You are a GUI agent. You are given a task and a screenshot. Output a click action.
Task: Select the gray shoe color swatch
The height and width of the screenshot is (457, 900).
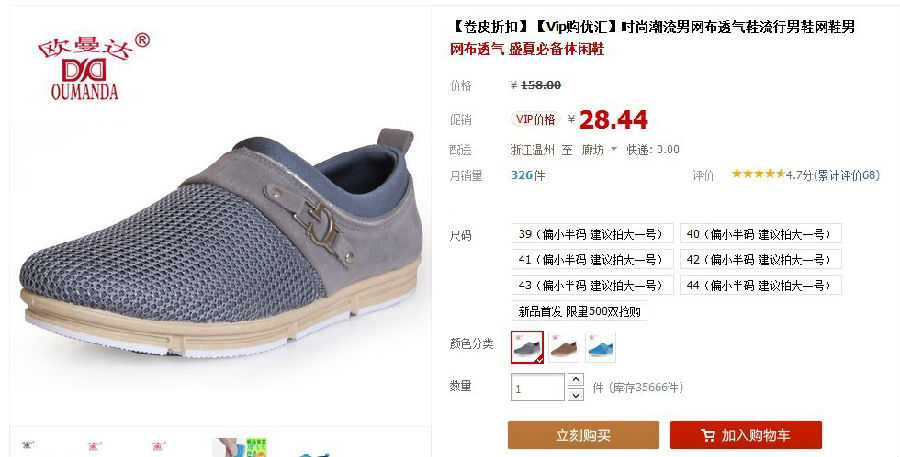[527, 347]
